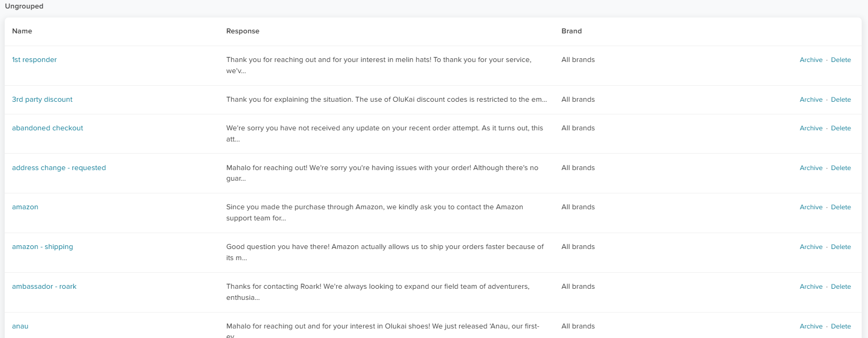Open 'address change - requested' reply
The height and width of the screenshot is (338, 868).
(x=59, y=168)
